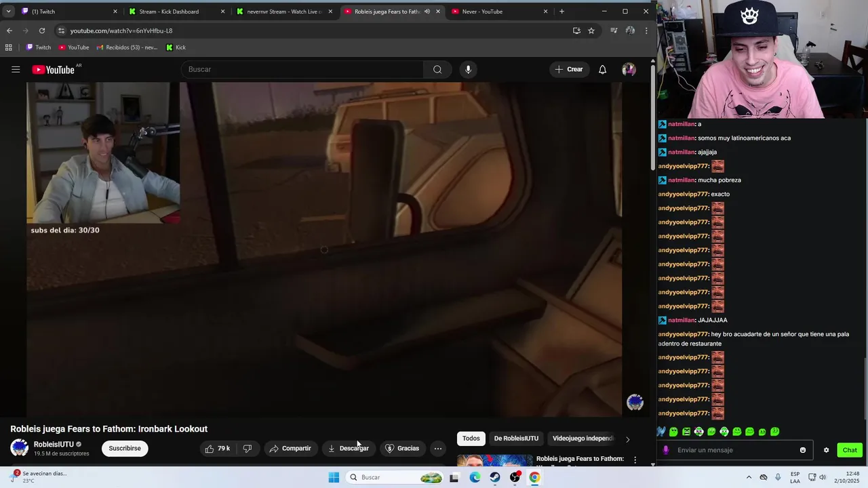Screen dimensions: 868x488
Task: Reload the page
Action: (42, 30)
